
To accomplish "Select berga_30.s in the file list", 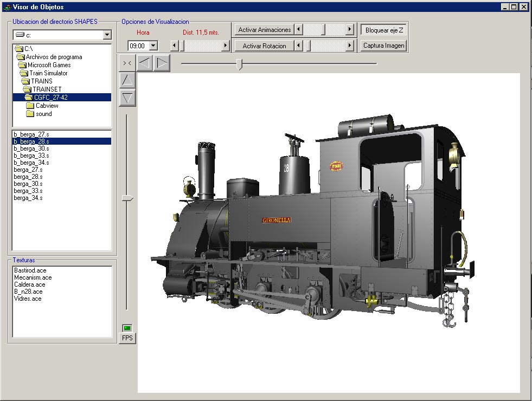I will tap(28, 184).
